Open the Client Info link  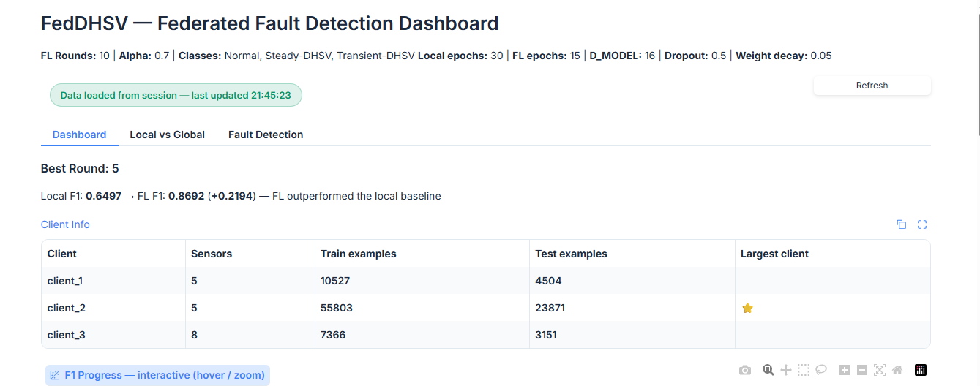(x=65, y=224)
